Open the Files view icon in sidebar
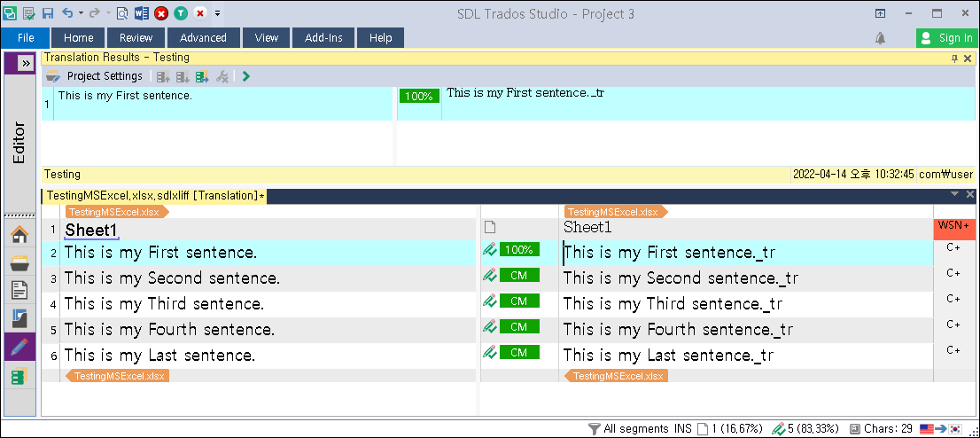 tap(20, 290)
